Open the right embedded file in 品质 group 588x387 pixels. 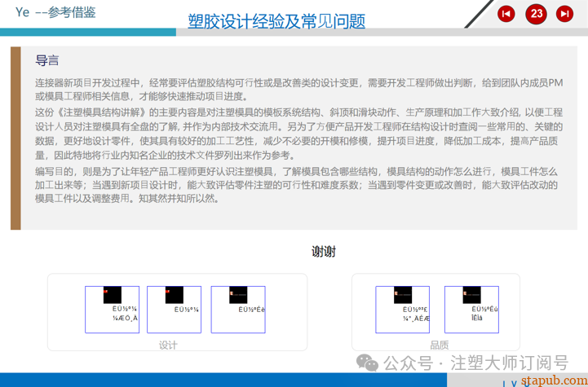[471, 309]
